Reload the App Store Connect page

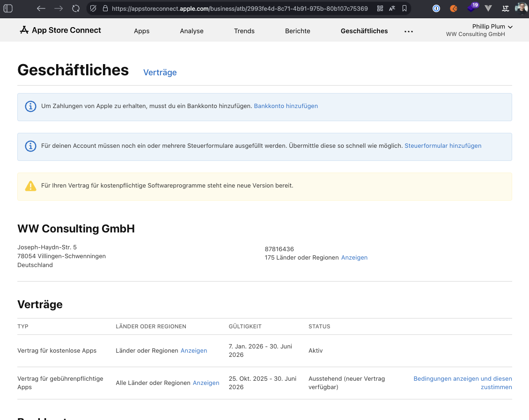point(76,8)
